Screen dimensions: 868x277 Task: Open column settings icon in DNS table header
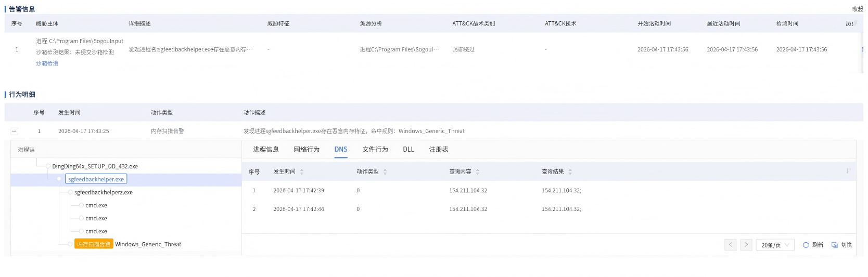pyautogui.click(x=848, y=171)
